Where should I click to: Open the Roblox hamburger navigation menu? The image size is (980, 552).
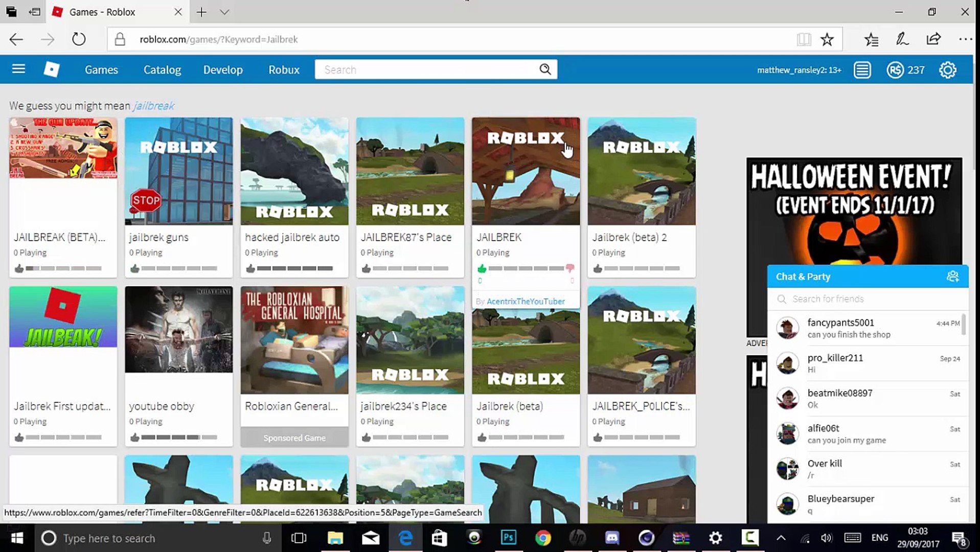click(18, 69)
